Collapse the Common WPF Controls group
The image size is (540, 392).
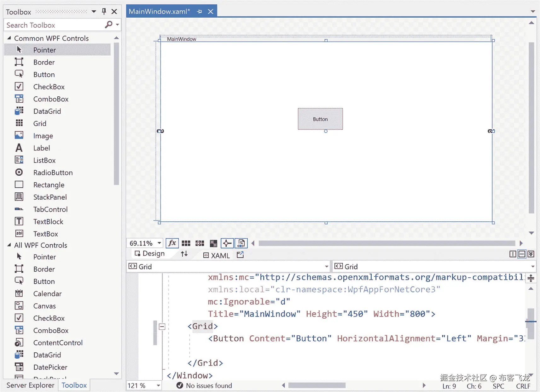[9, 38]
